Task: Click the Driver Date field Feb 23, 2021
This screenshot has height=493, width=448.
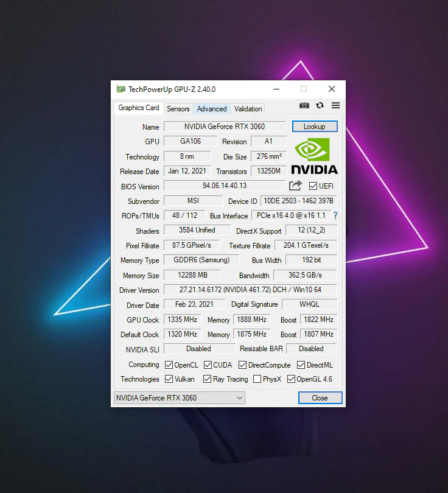Action: 194,304
